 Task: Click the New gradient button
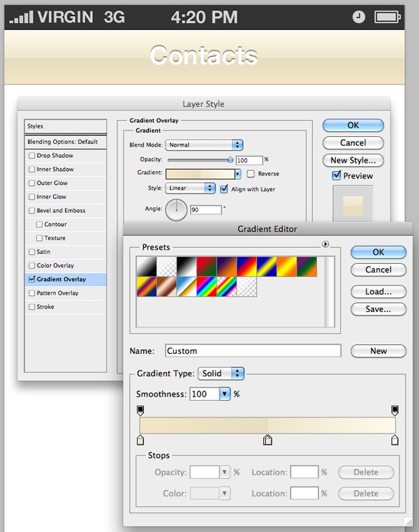coord(378,350)
